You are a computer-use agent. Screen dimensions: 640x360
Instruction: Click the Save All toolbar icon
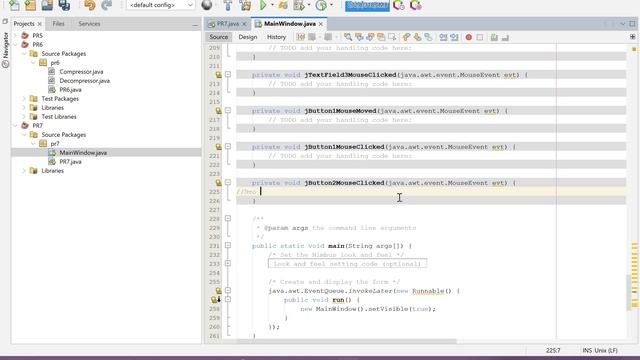tap(64, 5)
